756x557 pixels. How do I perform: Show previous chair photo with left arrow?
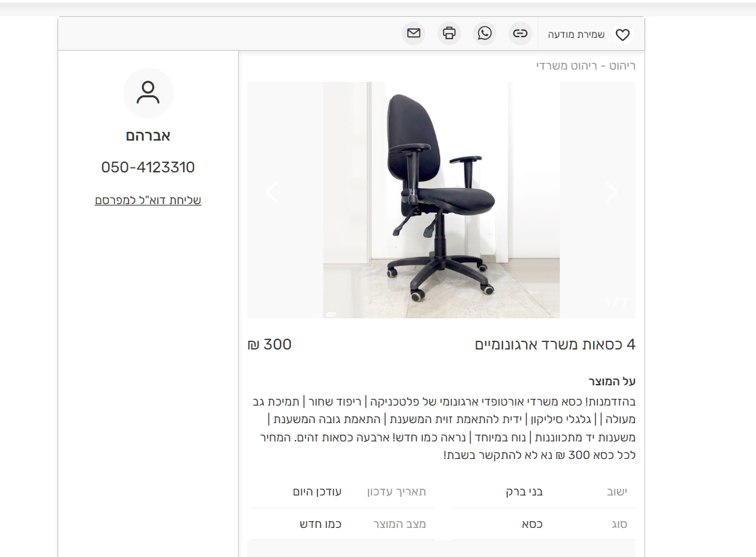pyautogui.click(x=272, y=192)
